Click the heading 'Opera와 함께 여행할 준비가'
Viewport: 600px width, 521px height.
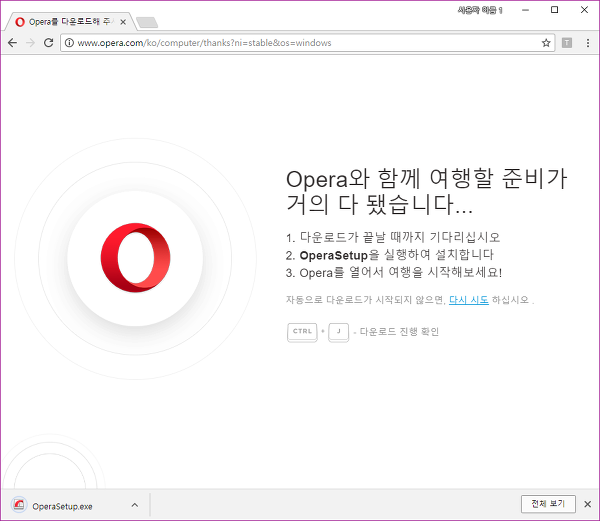[426, 179]
